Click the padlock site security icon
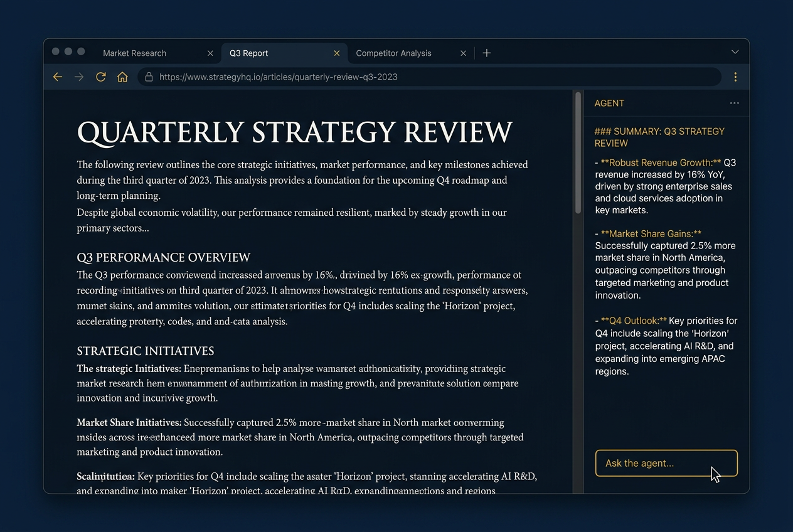Image resolution: width=793 pixels, height=532 pixels. tap(149, 77)
